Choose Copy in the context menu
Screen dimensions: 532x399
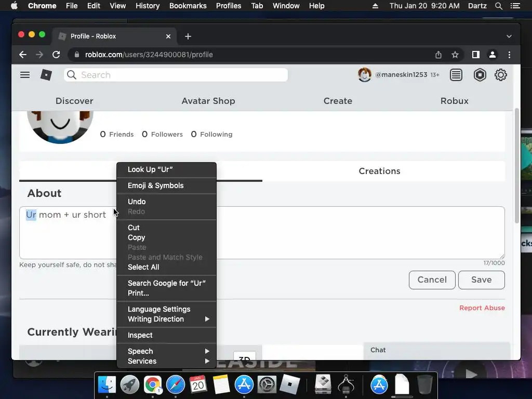click(x=166, y=237)
